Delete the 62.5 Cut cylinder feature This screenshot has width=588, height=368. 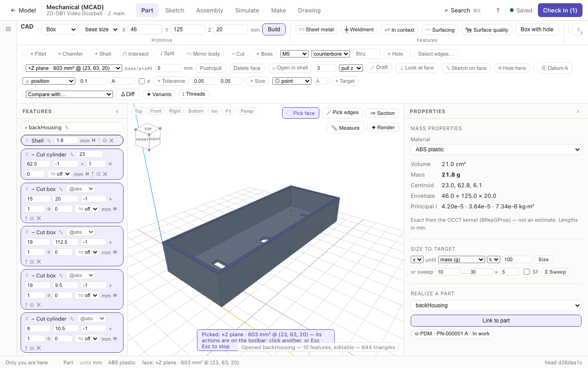point(105,174)
